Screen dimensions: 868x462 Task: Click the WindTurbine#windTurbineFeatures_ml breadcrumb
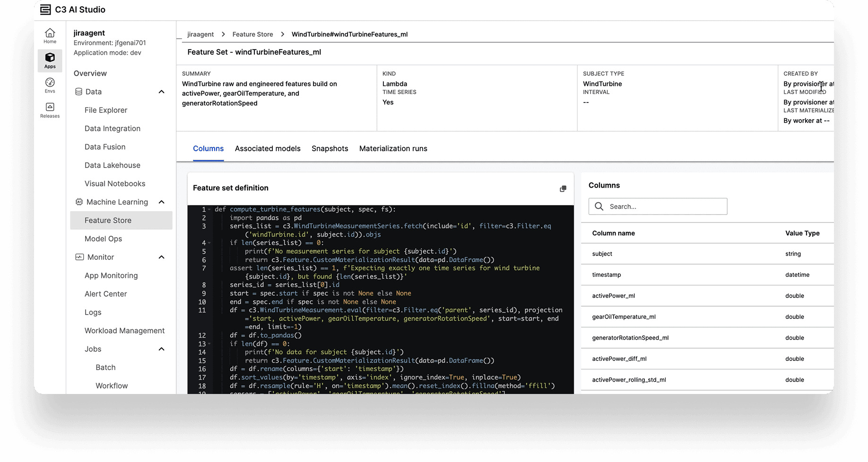click(349, 34)
